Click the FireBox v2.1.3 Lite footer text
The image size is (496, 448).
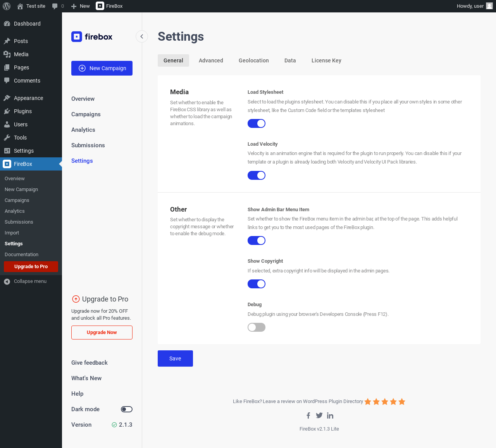click(x=319, y=429)
